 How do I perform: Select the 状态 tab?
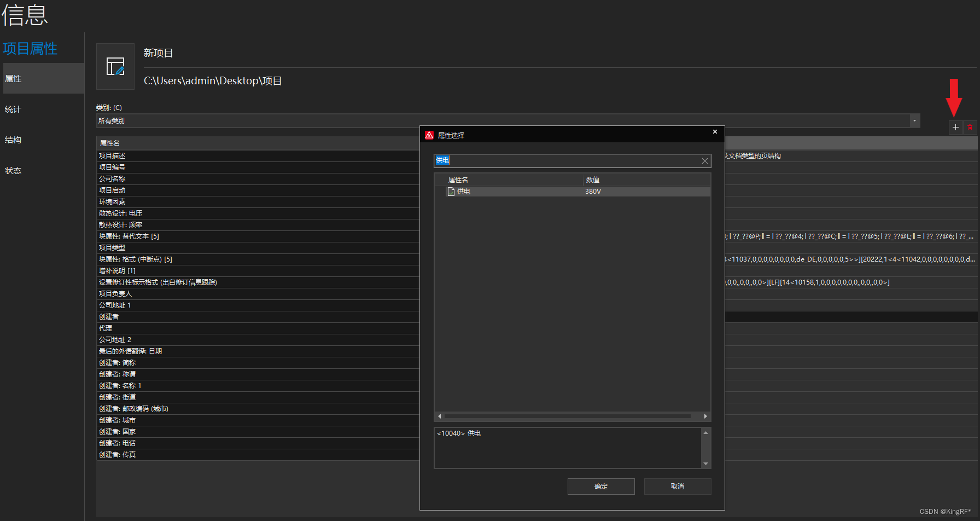[x=13, y=171]
